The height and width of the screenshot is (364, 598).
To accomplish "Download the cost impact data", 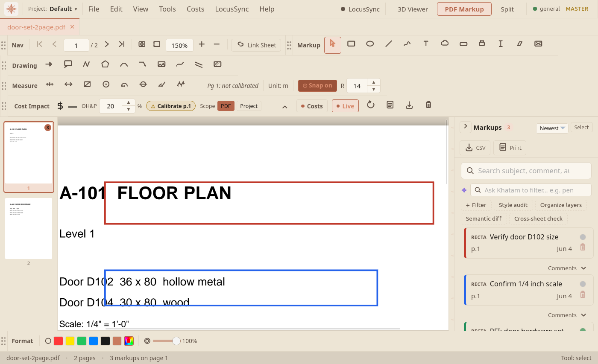I will tap(409, 105).
